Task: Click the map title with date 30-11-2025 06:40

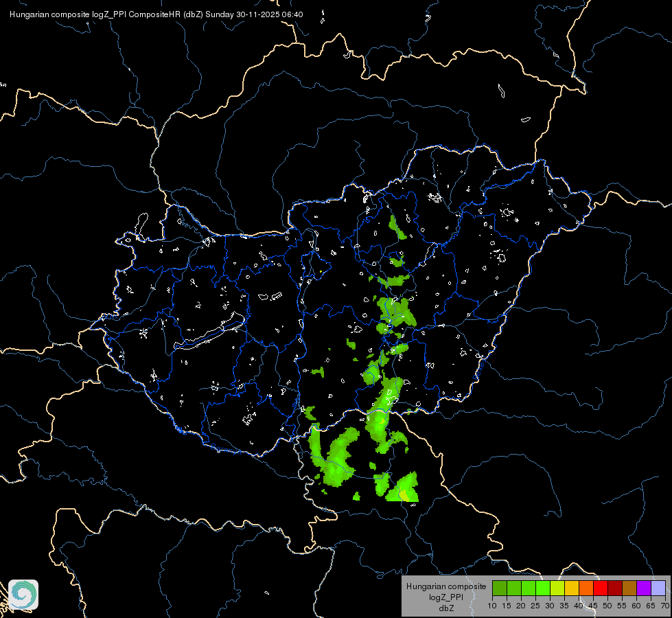Action: [157, 14]
